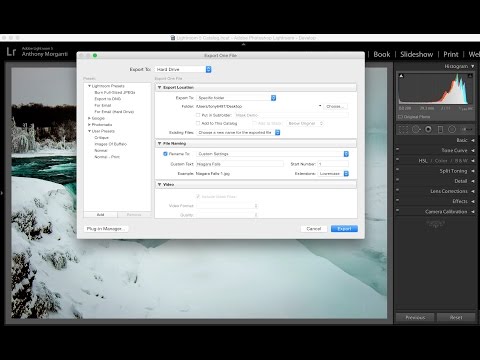Click the Reset button in Develop
The height and width of the screenshot is (360, 480).
point(456,317)
